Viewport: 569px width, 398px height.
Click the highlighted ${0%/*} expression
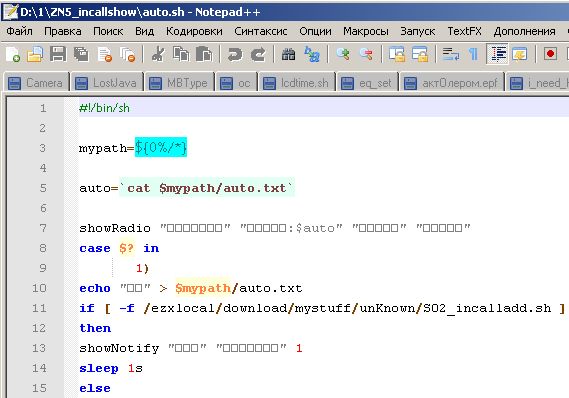[x=161, y=147]
